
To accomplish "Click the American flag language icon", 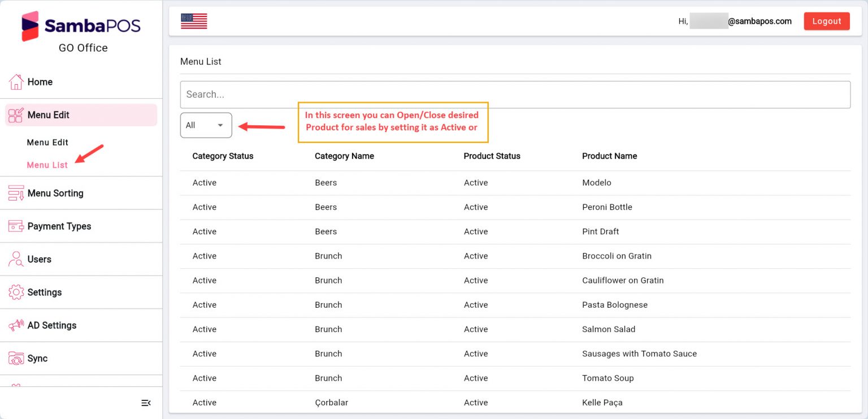I will tap(194, 20).
